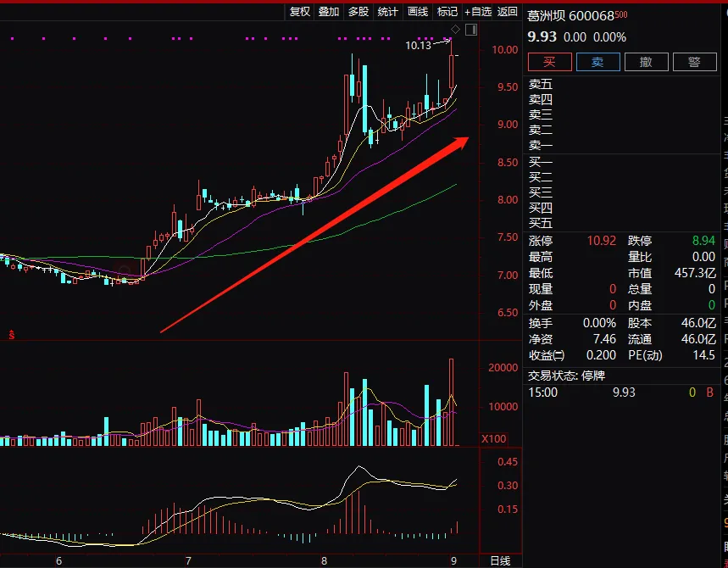Click the red 买 (buy) button
Image resolution: width=728 pixels, height=568 pixels.
(x=549, y=62)
